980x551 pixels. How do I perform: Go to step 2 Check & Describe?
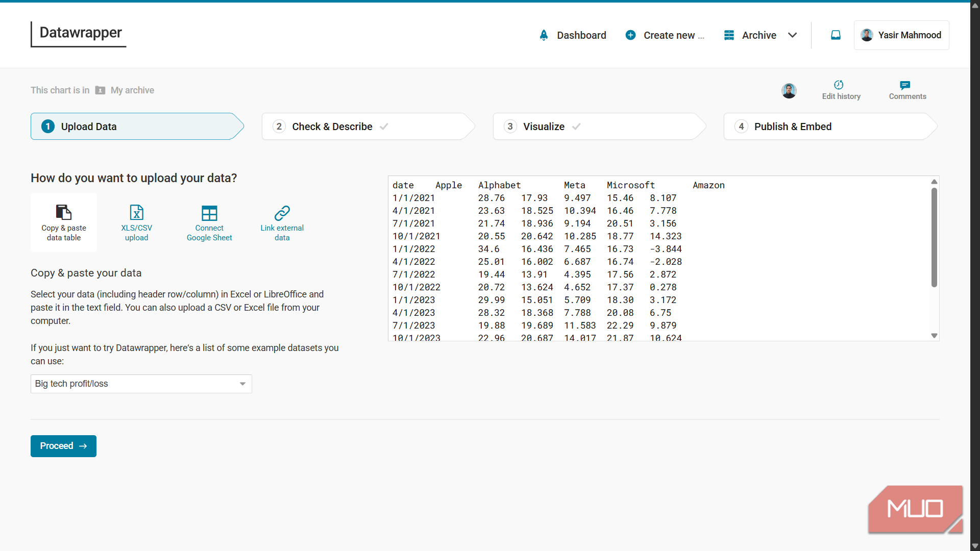click(367, 127)
